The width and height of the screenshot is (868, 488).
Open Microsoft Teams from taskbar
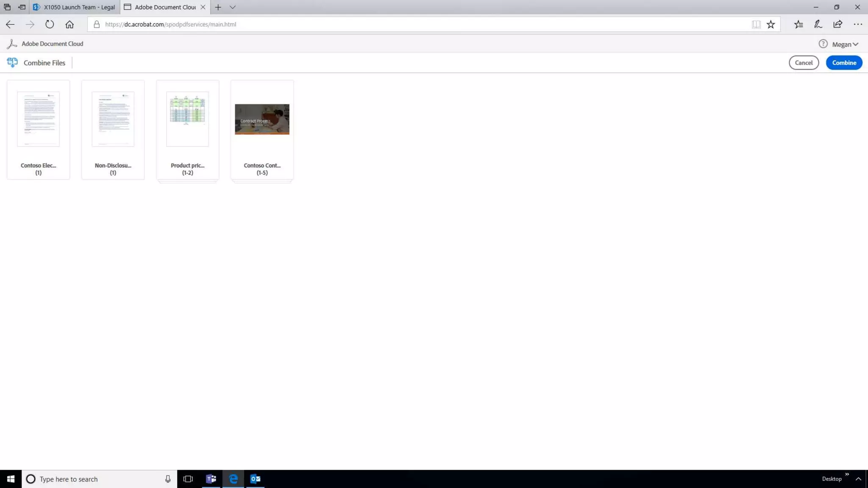pos(211,479)
